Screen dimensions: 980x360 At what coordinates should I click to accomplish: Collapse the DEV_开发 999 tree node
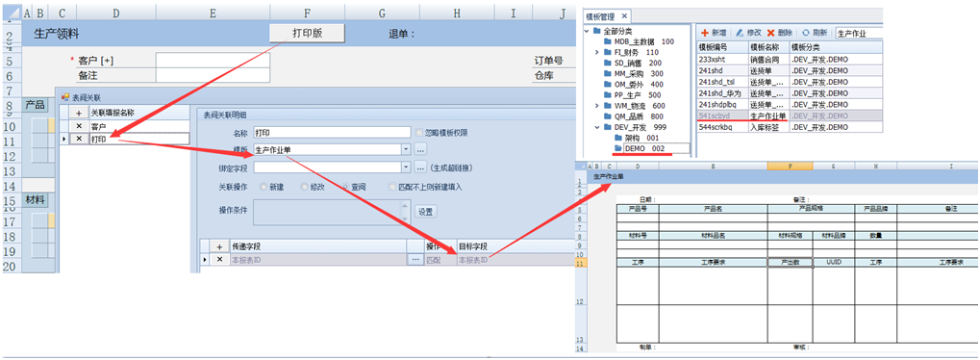pyautogui.click(x=598, y=126)
